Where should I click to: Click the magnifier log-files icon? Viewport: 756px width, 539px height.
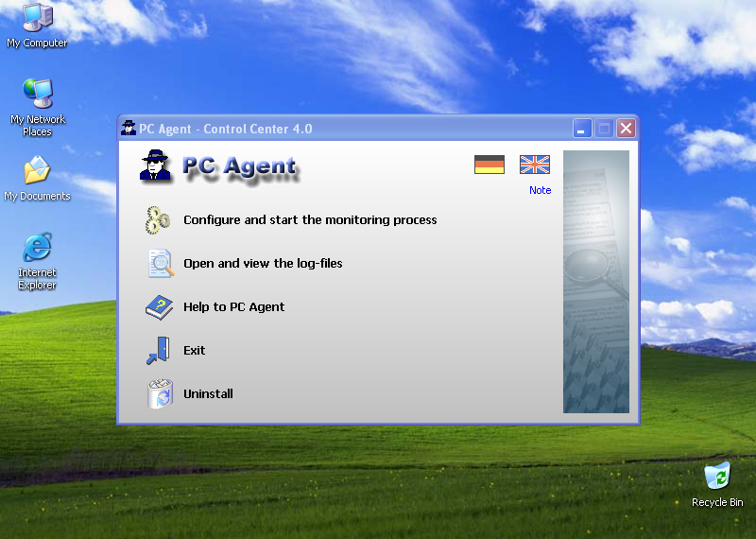[x=161, y=264]
